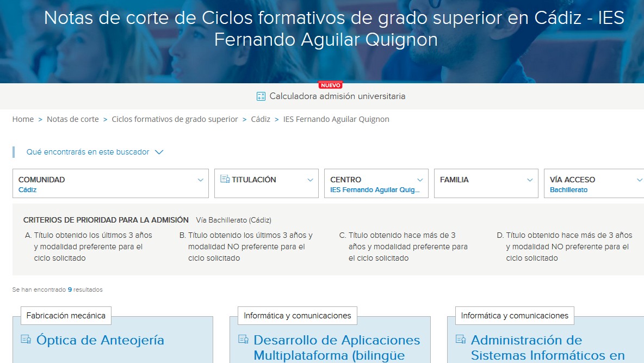Open Ciclos formativos de grado superior breadcrumb

[x=175, y=119]
